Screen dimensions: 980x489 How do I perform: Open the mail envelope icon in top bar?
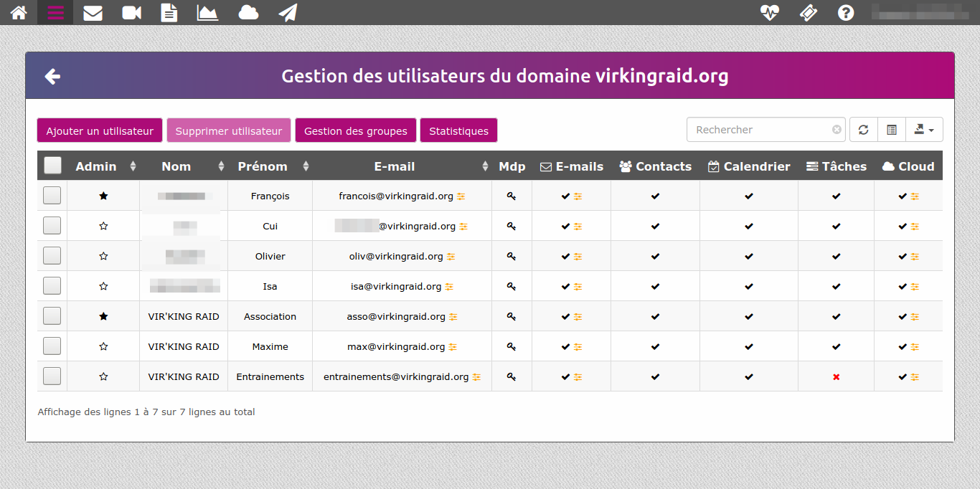click(x=93, y=12)
